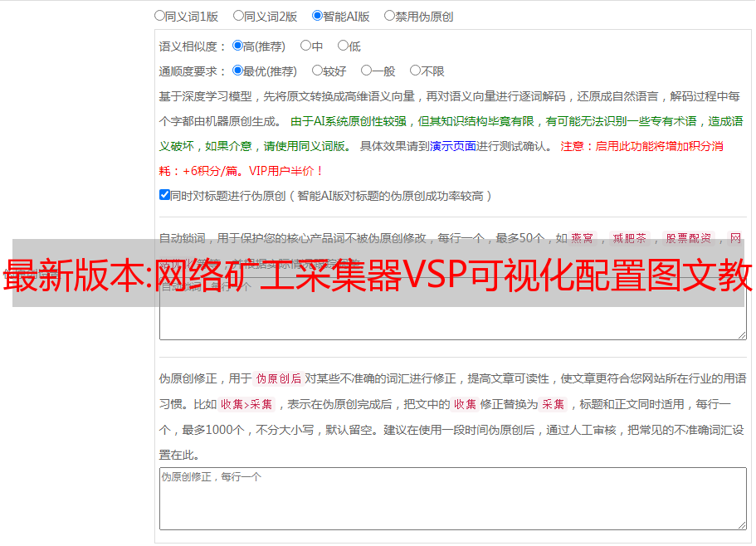Set 语义相似度 to 低
This screenshot has height=546, width=756.
coord(343,46)
